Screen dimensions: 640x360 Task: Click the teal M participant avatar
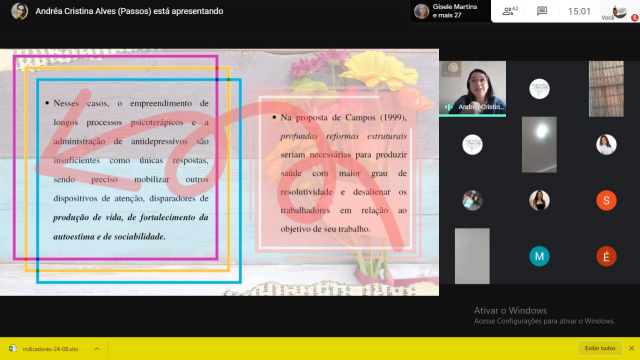pos(539,256)
